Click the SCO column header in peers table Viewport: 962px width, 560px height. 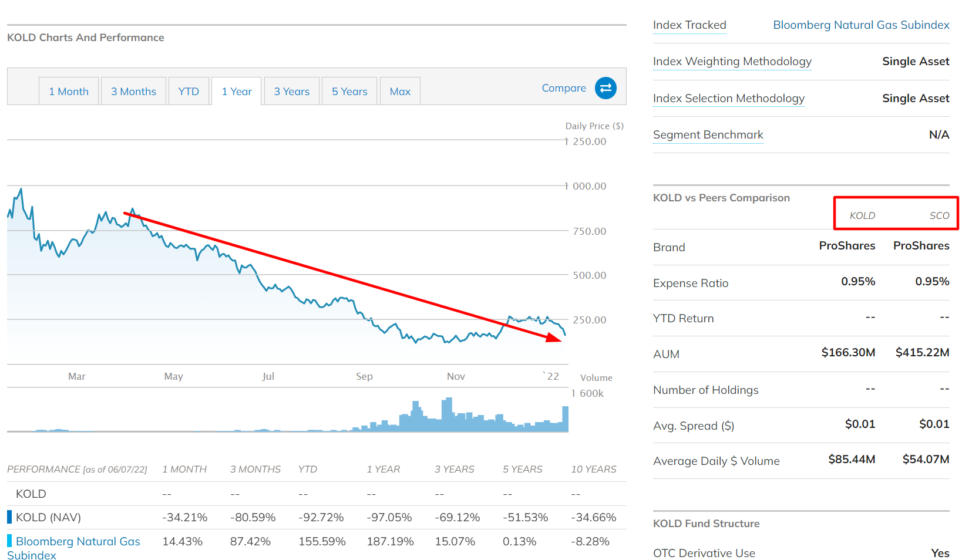(x=939, y=215)
